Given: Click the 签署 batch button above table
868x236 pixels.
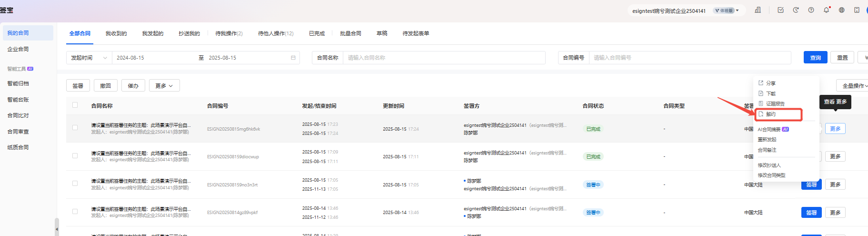Looking at the screenshot, I should pyautogui.click(x=78, y=86).
